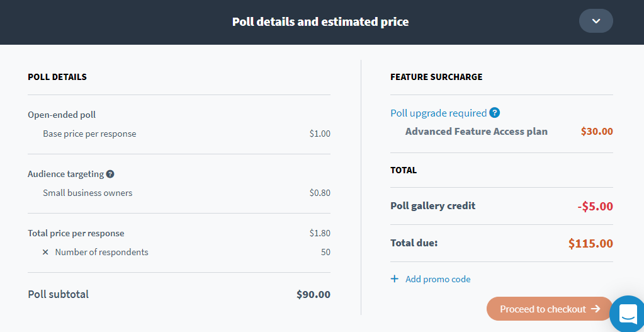Click the Poll subtotal $90.00 value

tap(314, 294)
